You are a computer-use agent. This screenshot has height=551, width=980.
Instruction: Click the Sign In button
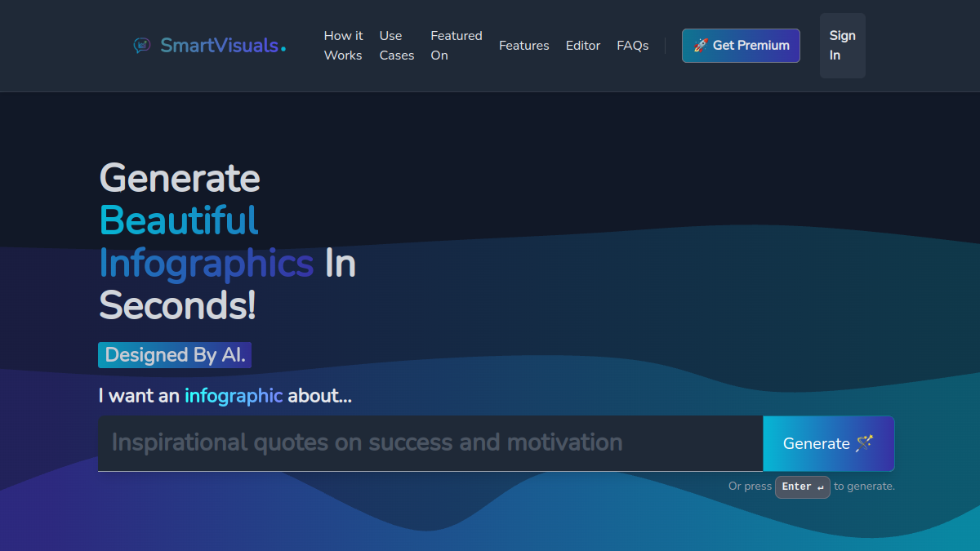pos(843,46)
